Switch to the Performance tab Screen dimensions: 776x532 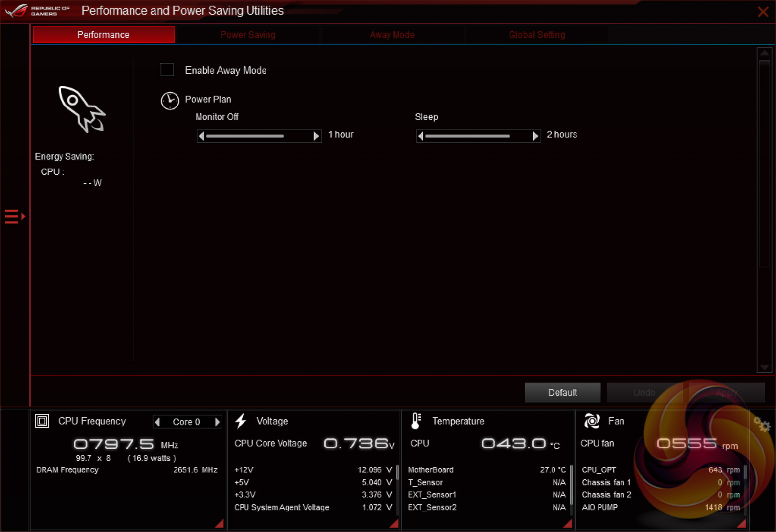click(104, 35)
